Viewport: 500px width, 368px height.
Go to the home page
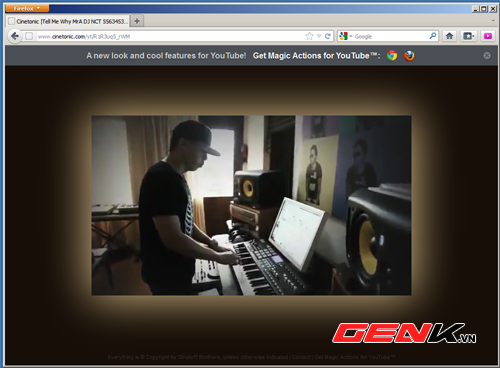[449, 36]
